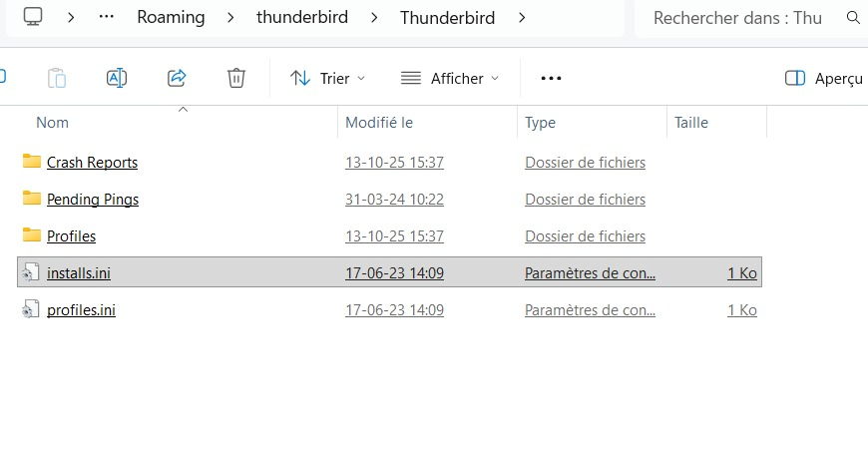This screenshot has width=868, height=456.
Task: Click the Rename toolbar icon
Action: (117, 78)
